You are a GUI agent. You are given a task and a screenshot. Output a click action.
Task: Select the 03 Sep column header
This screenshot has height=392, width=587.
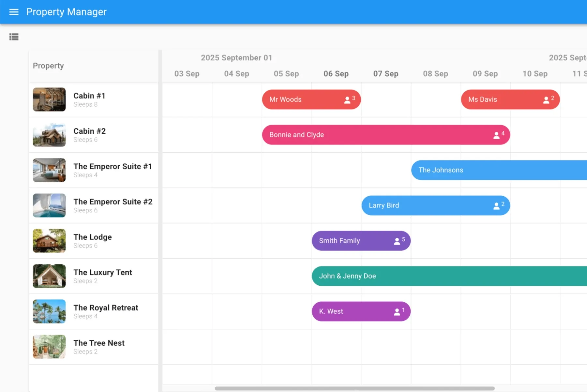click(x=187, y=74)
